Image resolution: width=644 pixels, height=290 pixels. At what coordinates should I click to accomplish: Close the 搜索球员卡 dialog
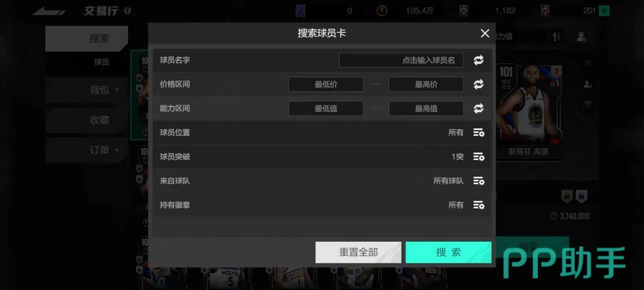pyautogui.click(x=485, y=33)
